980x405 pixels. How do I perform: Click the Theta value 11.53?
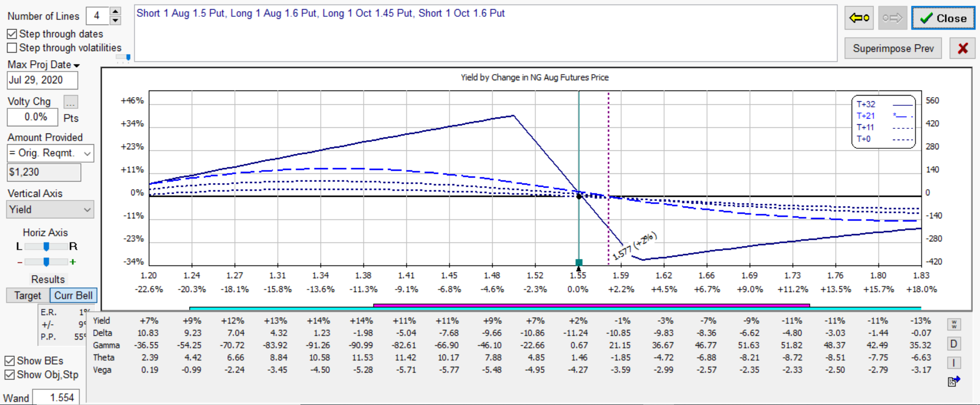[362, 357]
